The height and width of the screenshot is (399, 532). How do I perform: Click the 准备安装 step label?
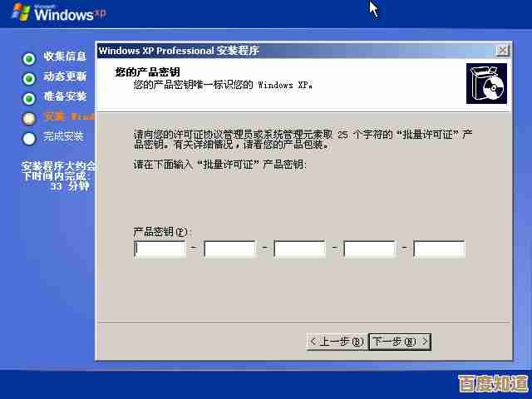[65, 96]
